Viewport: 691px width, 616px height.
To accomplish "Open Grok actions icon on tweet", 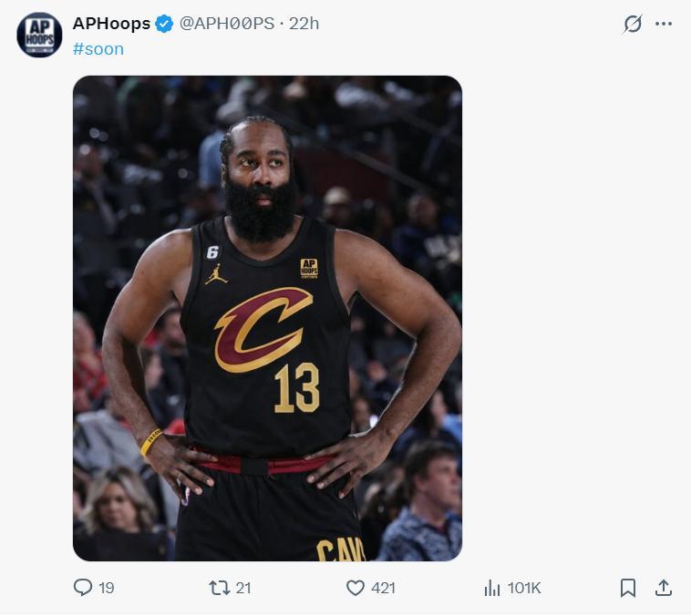I will 632,25.
